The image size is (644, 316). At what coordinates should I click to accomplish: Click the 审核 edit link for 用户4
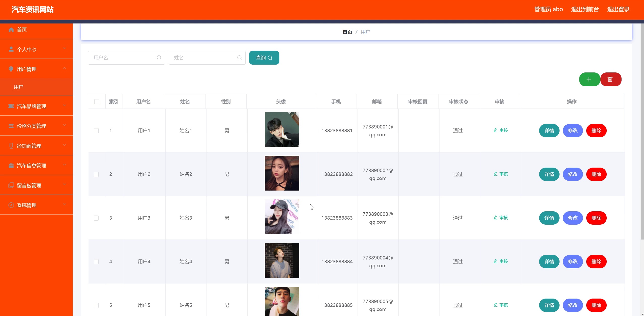pyautogui.click(x=501, y=261)
